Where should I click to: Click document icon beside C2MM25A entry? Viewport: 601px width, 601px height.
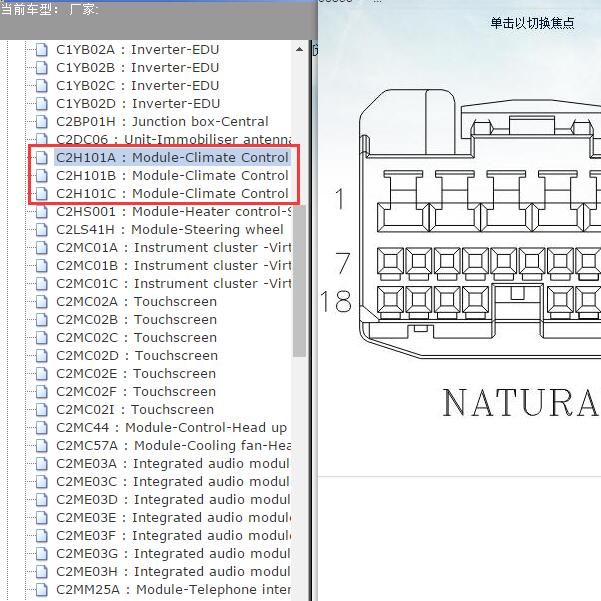(x=41, y=590)
